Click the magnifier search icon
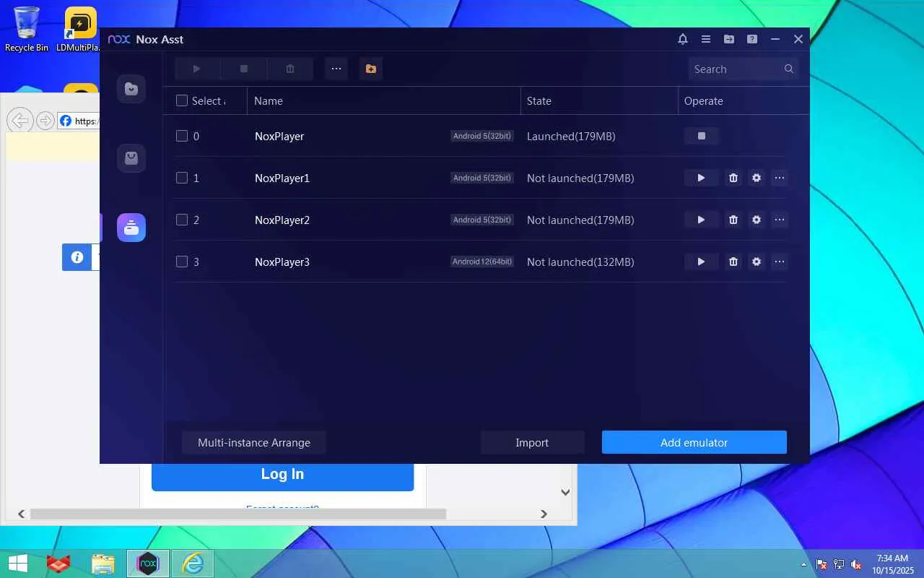 point(789,69)
